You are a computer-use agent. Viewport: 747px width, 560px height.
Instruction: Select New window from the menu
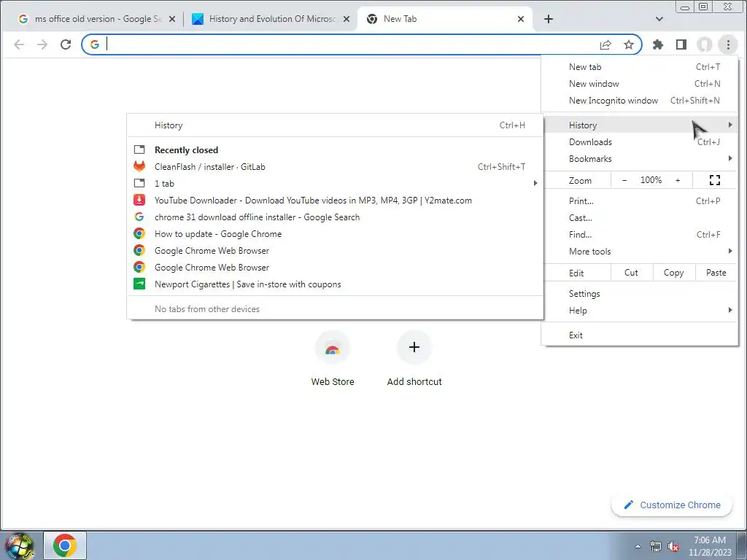click(x=639, y=84)
